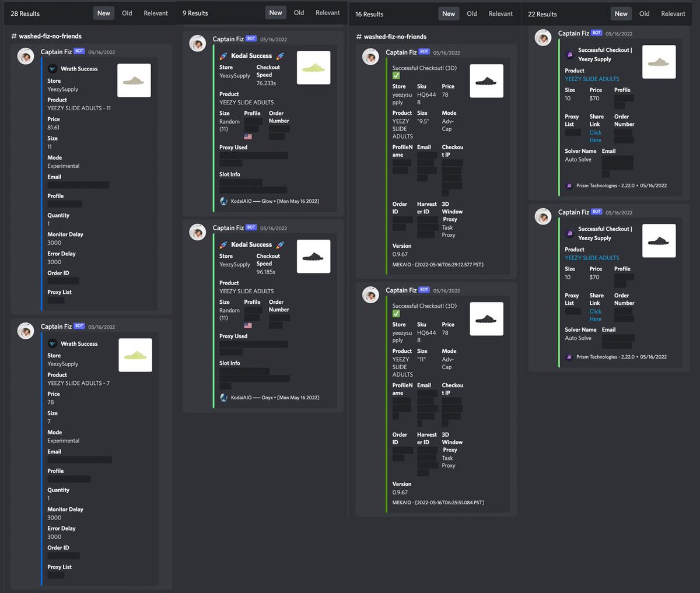Click the KodaiAIO — Onyx footer text
This screenshot has width=700, height=593.
click(275, 398)
